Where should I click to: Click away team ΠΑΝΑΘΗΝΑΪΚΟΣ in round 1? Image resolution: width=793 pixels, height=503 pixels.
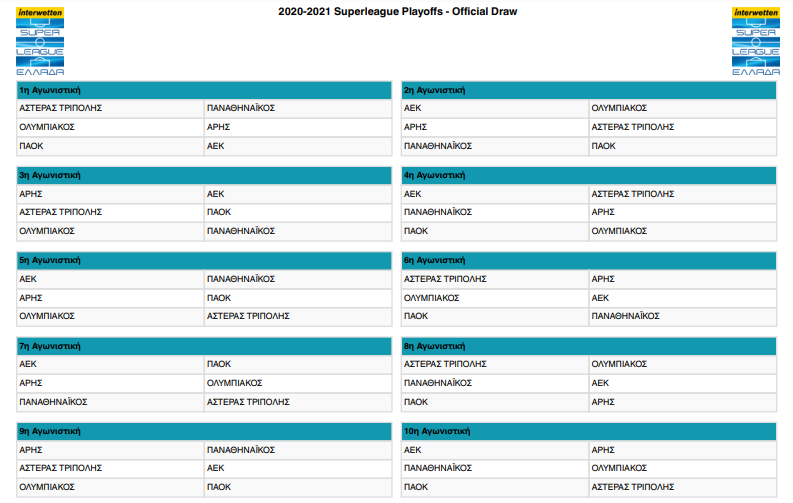241,108
